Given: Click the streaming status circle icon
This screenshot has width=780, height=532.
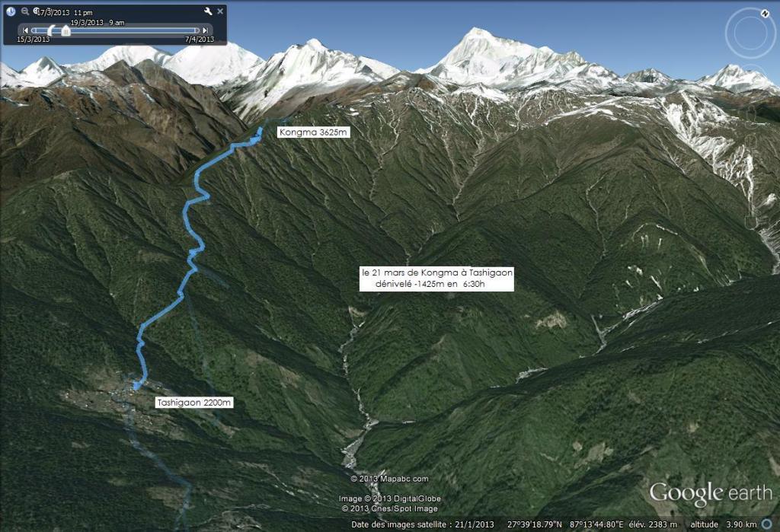Looking at the screenshot, I should point(768,524).
